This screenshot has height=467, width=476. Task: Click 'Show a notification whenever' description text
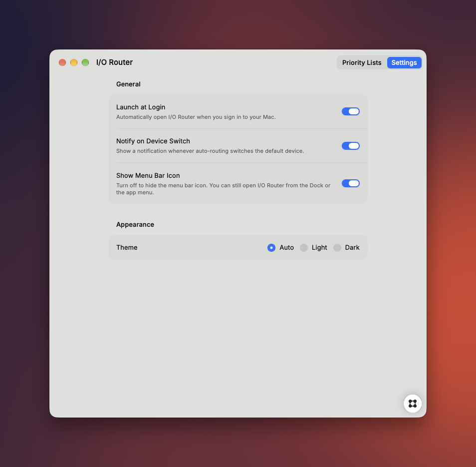pyautogui.click(x=210, y=151)
